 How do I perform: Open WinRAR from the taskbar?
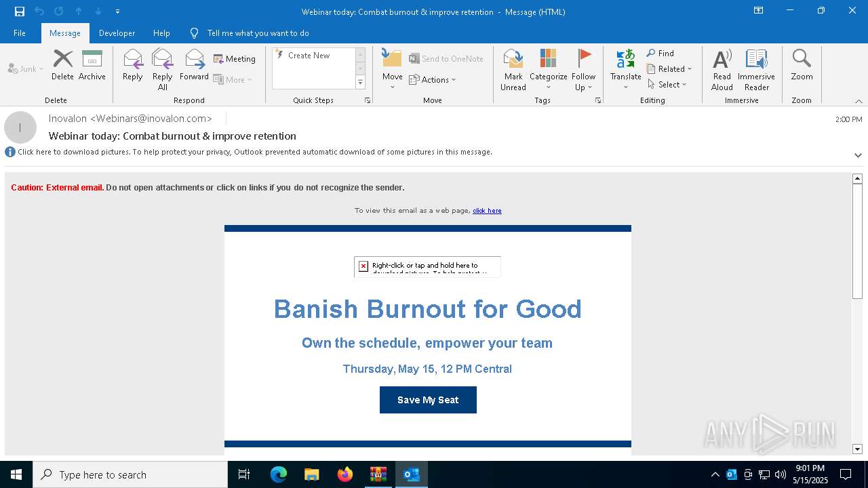click(x=378, y=474)
